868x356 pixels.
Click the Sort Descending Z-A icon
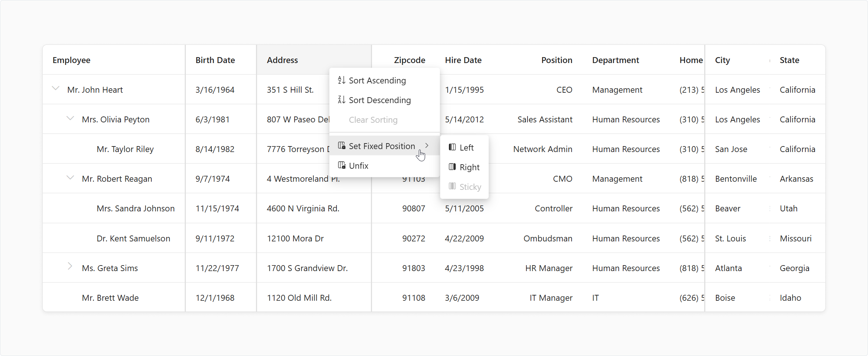coord(342,100)
